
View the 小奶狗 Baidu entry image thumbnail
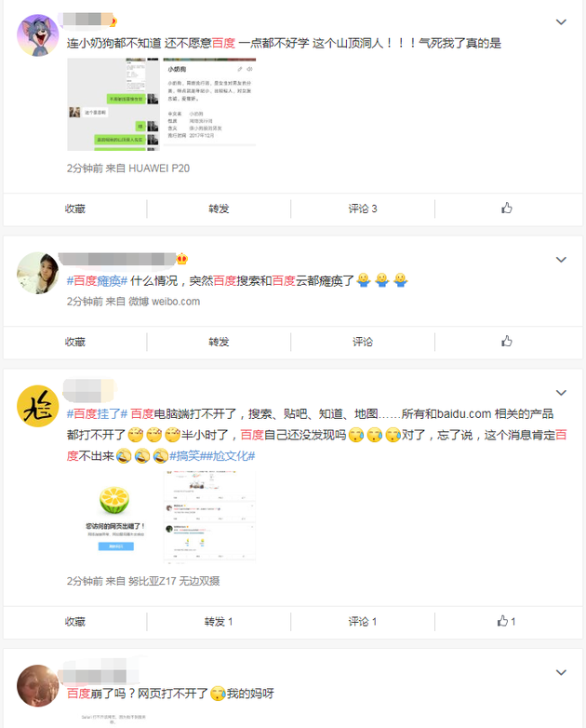click(x=209, y=104)
